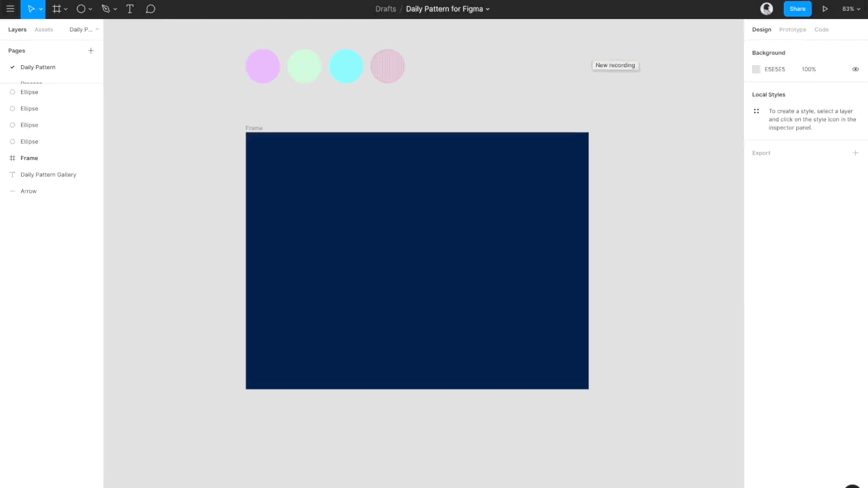Screen dimensions: 868x488
Task: Open the background color swatch
Action: point(756,69)
